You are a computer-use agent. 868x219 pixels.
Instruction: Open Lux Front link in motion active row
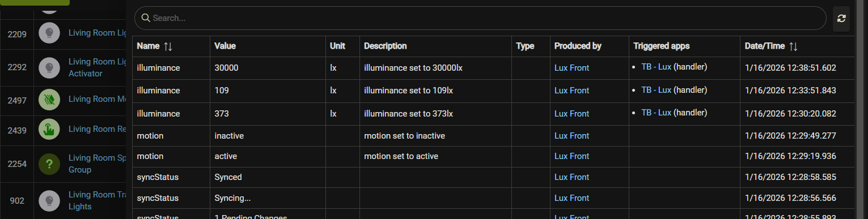[571, 156]
